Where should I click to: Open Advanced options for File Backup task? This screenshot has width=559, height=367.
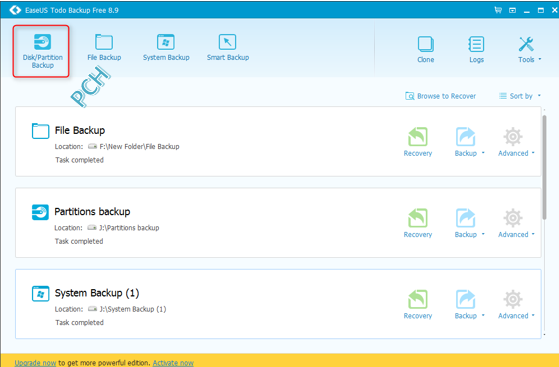click(x=513, y=142)
